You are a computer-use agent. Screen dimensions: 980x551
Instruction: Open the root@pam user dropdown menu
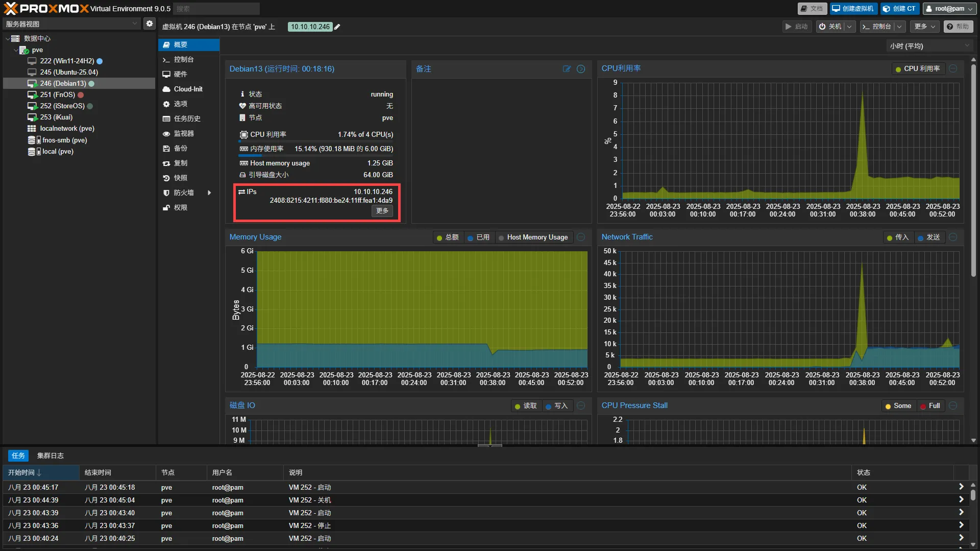click(949, 9)
